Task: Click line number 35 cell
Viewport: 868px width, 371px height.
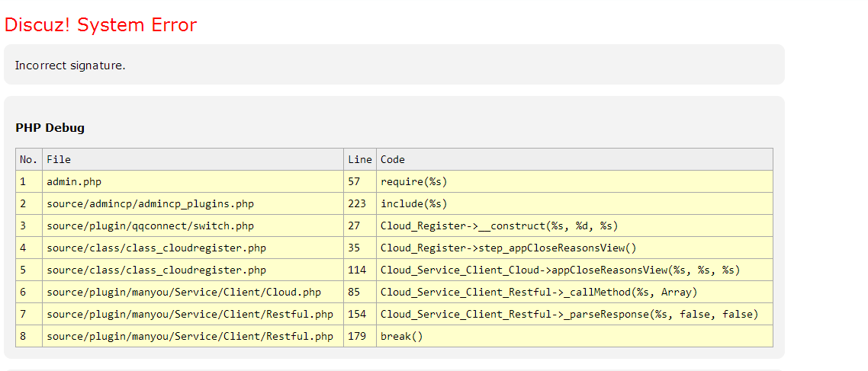Action: tap(360, 248)
